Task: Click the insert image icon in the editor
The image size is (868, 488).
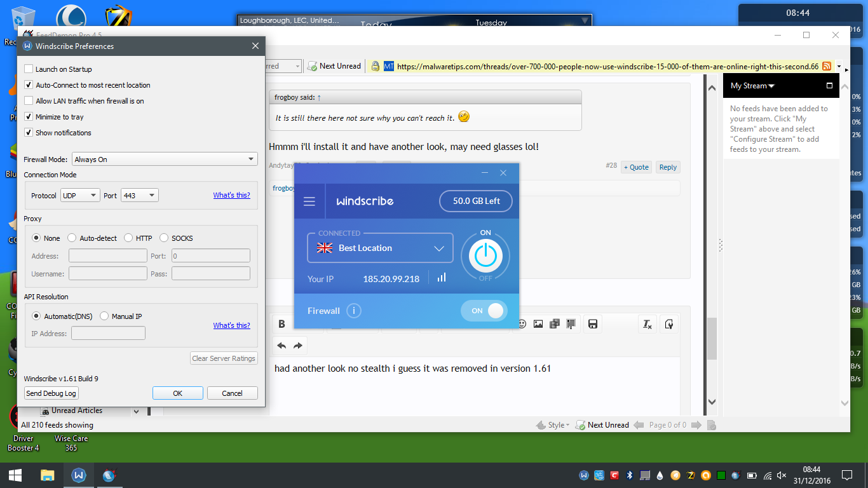Action: [538, 324]
